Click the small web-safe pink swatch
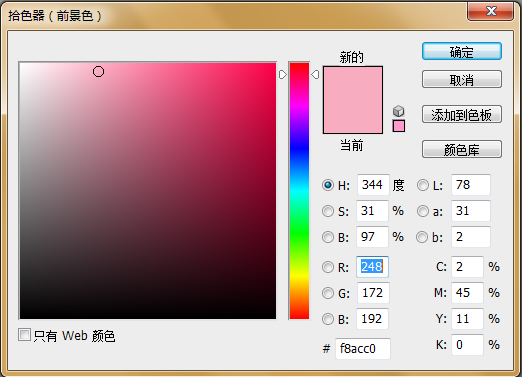522x377 pixels. click(x=399, y=126)
